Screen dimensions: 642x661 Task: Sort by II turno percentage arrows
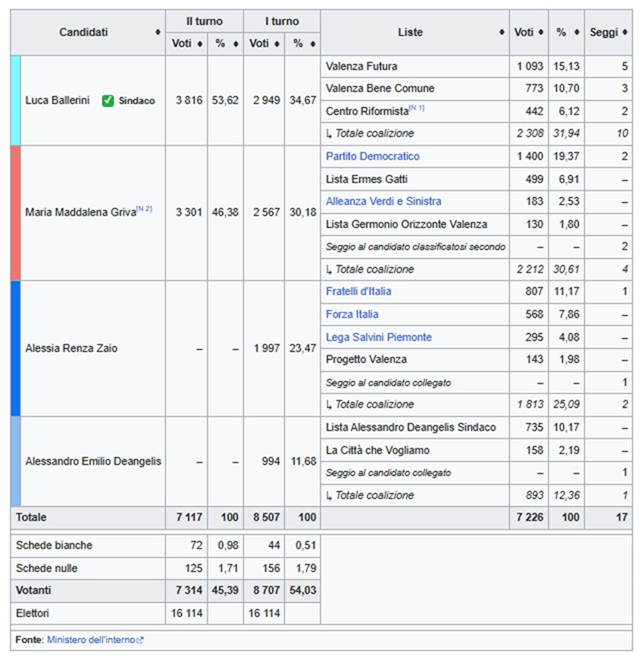[x=236, y=43]
